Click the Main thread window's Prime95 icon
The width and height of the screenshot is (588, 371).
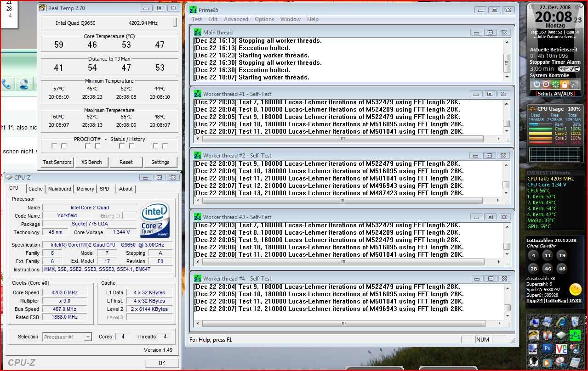[x=198, y=32]
